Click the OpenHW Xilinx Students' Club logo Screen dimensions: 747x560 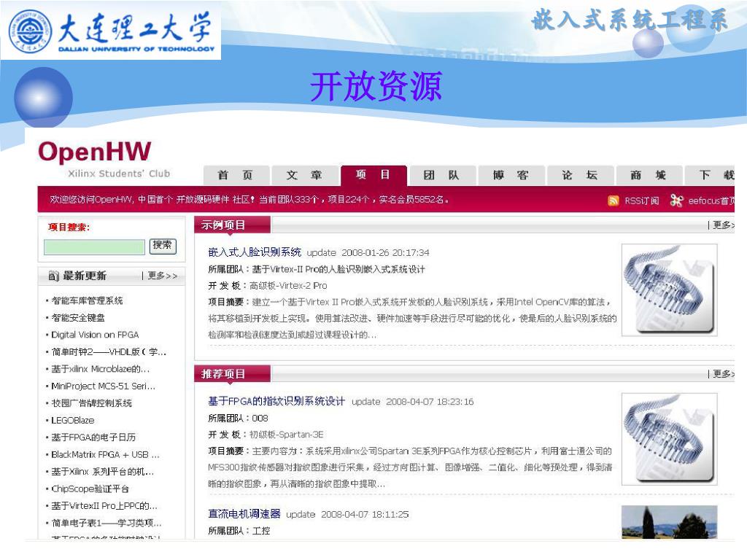click(104, 158)
